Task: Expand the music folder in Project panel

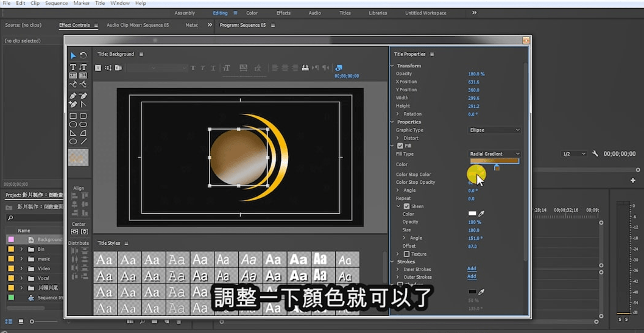Action: pyautogui.click(x=21, y=259)
